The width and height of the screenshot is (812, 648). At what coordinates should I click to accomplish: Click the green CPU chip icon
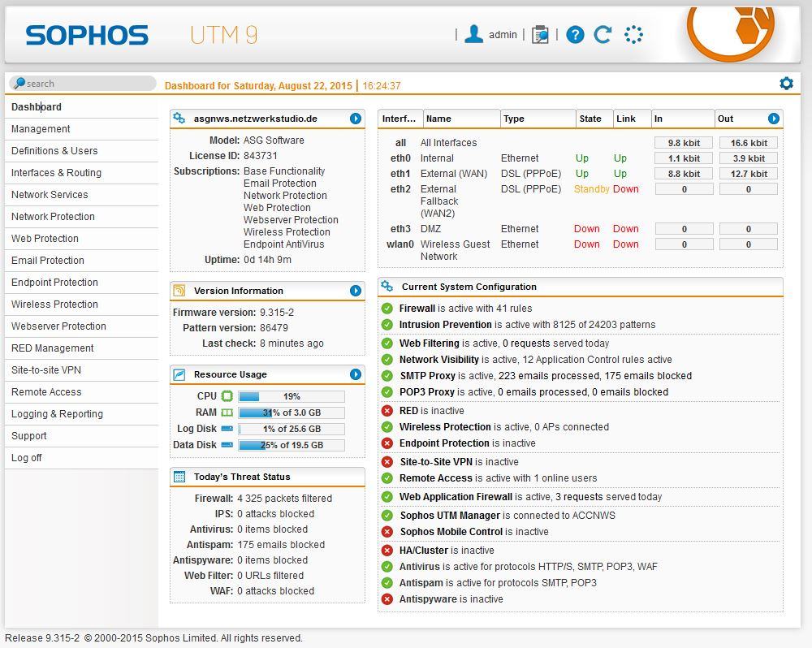point(227,396)
